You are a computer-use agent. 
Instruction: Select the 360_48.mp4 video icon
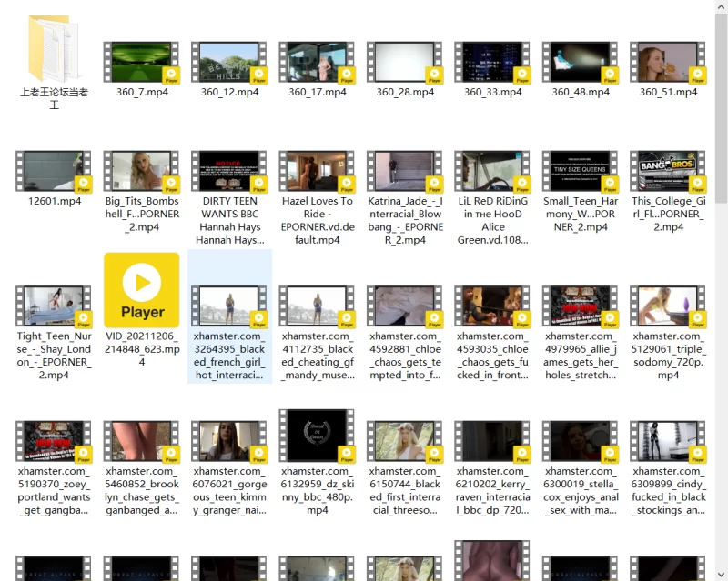(581, 62)
